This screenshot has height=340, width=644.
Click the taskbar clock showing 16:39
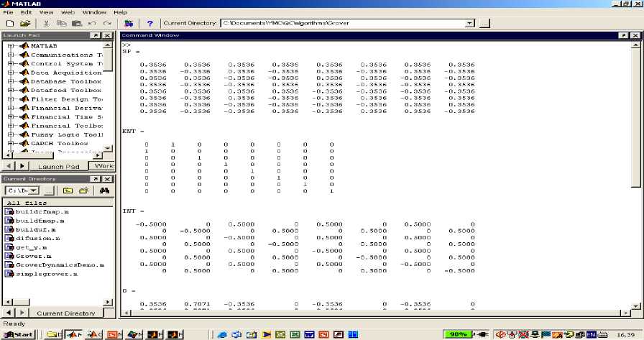(625, 335)
